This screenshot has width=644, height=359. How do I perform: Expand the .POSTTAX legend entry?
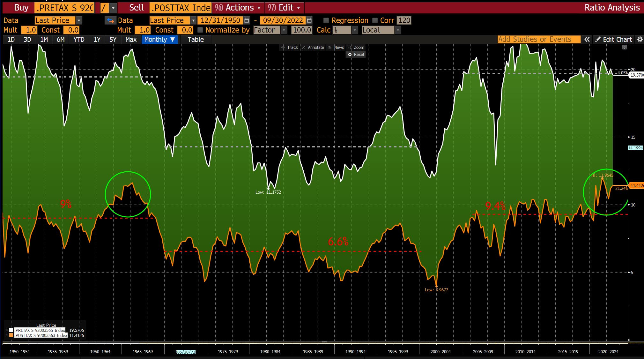7,335
